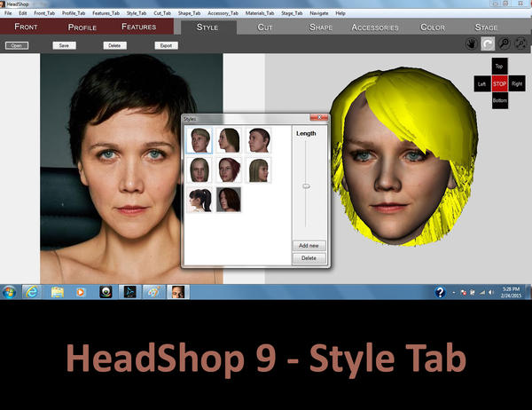Rotate 3D view toward Top

(x=499, y=66)
